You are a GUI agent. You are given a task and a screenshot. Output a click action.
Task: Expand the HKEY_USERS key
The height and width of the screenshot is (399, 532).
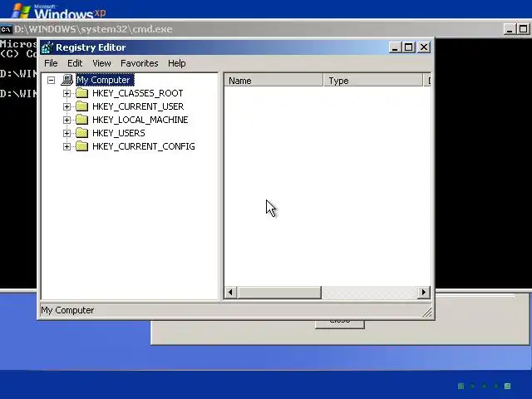(x=66, y=133)
